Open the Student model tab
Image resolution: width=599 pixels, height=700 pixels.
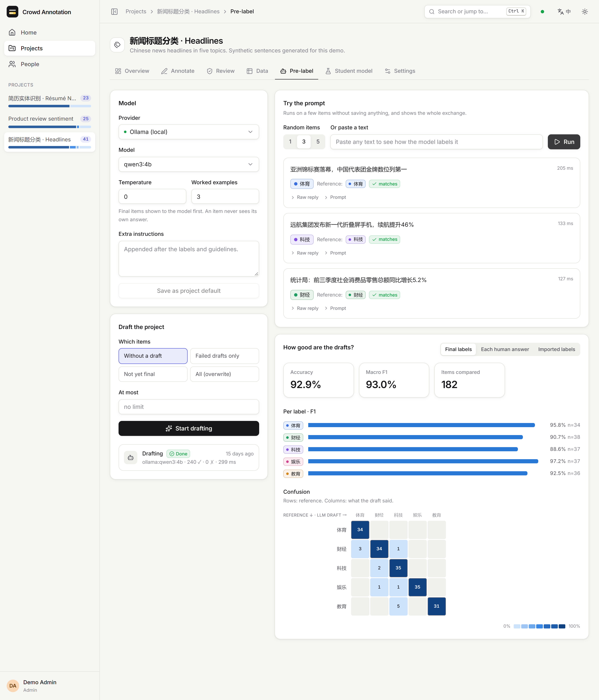pyautogui.click(x=349, y=71)
